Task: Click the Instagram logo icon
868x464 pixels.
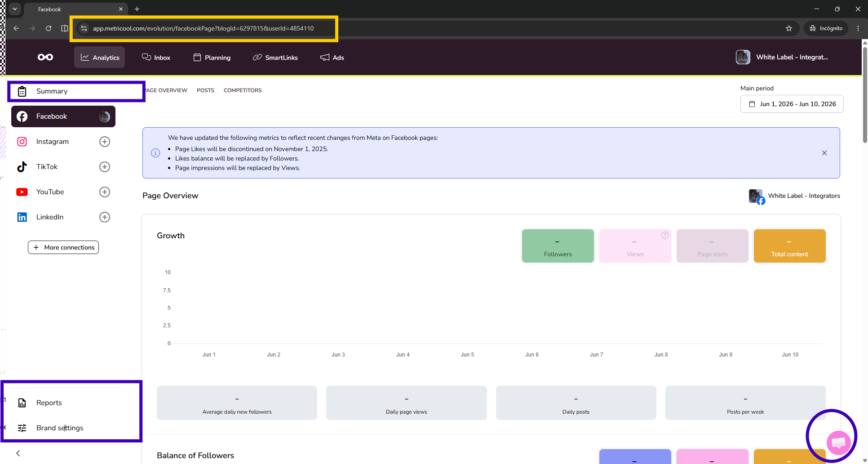Action: tap(22, 142)
